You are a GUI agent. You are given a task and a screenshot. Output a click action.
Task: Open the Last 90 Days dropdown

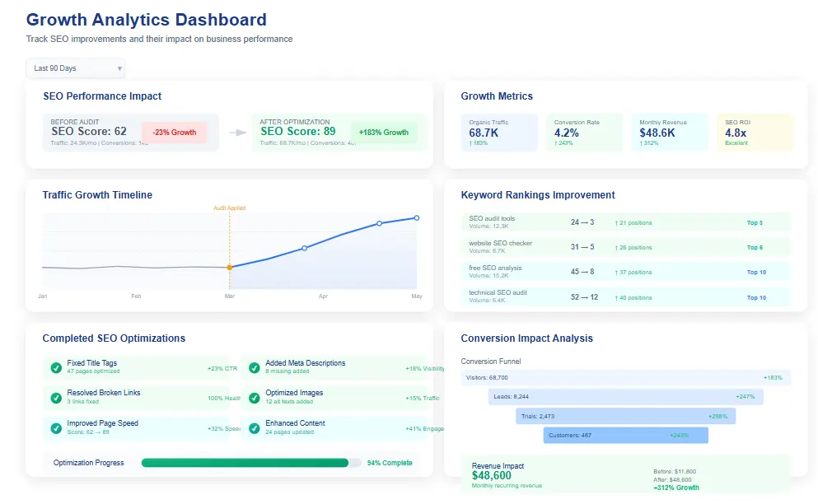coord(75,68)
